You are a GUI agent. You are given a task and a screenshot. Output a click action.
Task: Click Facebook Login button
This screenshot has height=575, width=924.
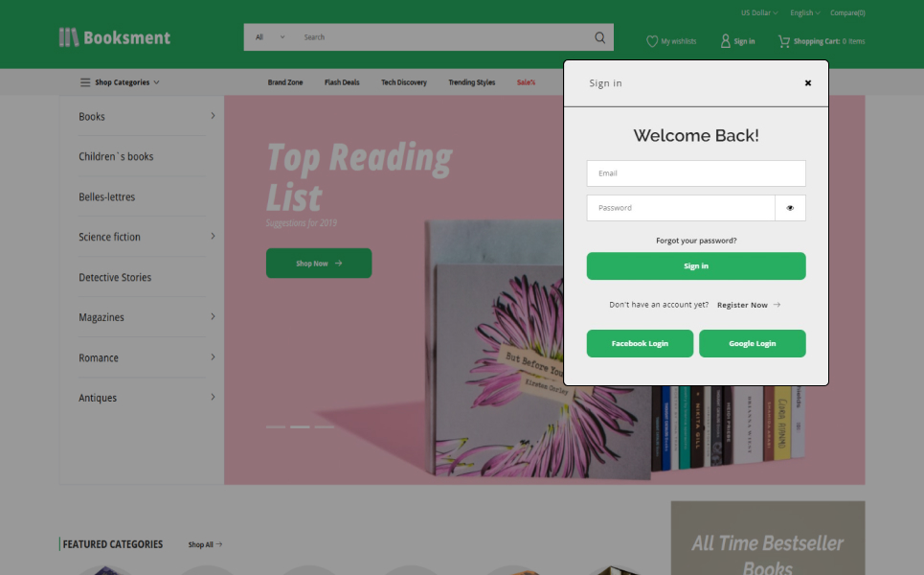[640, 343]
